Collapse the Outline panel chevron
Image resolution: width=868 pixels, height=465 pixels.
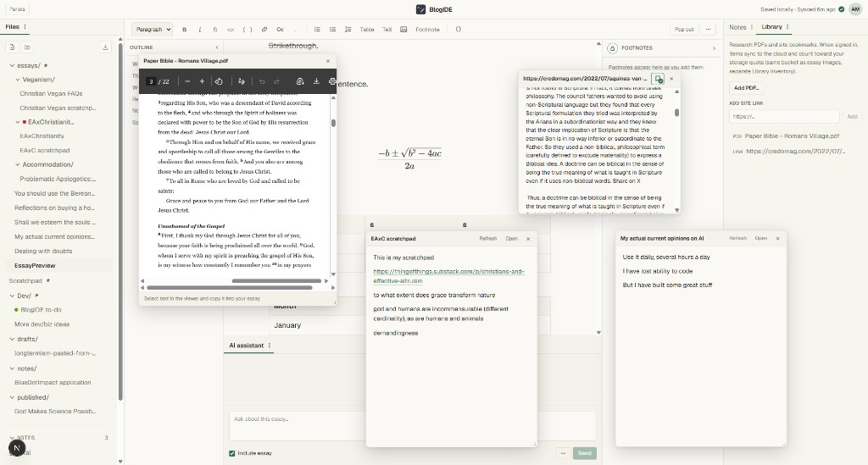pos(217,47)
